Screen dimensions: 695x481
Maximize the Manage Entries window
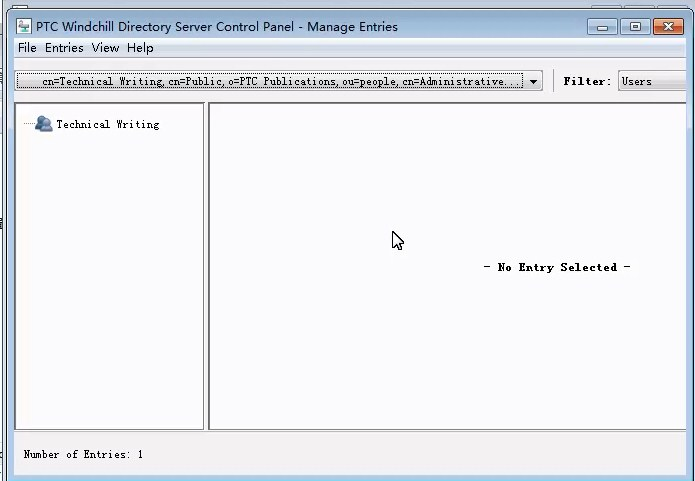tap(635, 27)
